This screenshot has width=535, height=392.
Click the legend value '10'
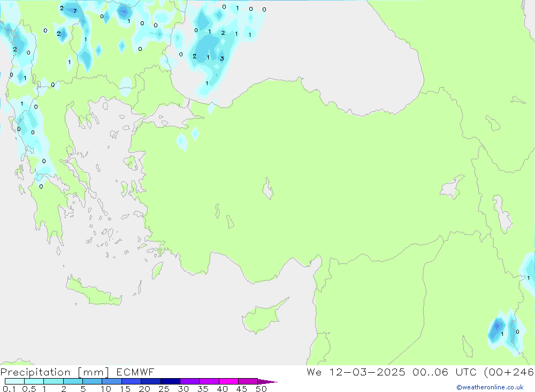click(x=106, y=389)
